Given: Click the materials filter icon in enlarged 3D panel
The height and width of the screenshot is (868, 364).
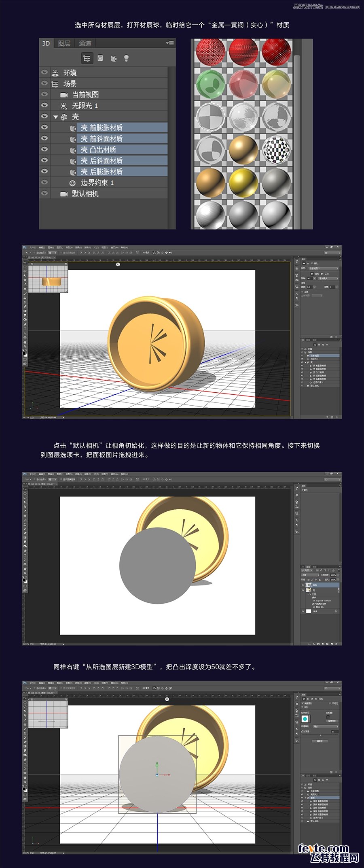Looking at the screenshot, I should pos(114,58).
